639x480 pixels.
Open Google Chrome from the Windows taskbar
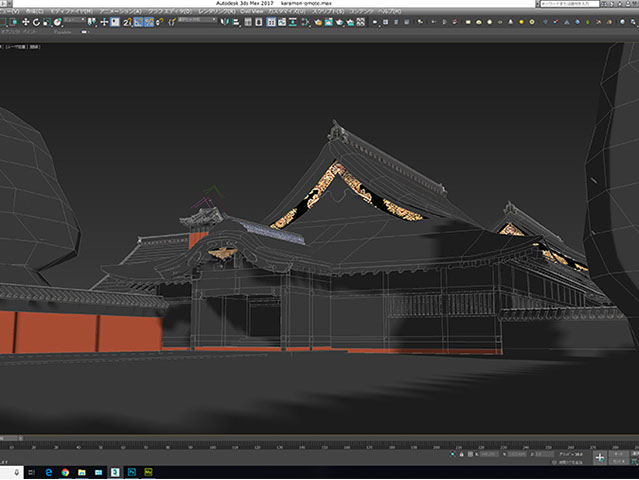click(x=65, y=471)
